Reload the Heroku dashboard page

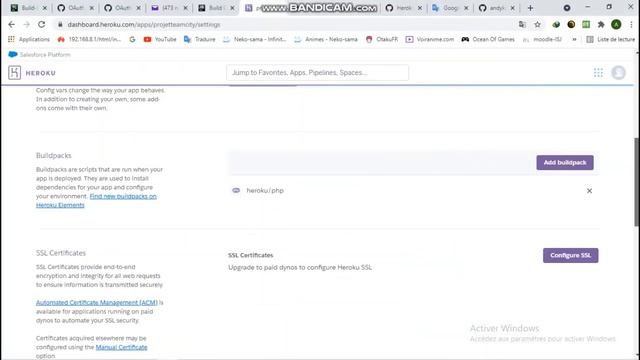coord(42,24)
